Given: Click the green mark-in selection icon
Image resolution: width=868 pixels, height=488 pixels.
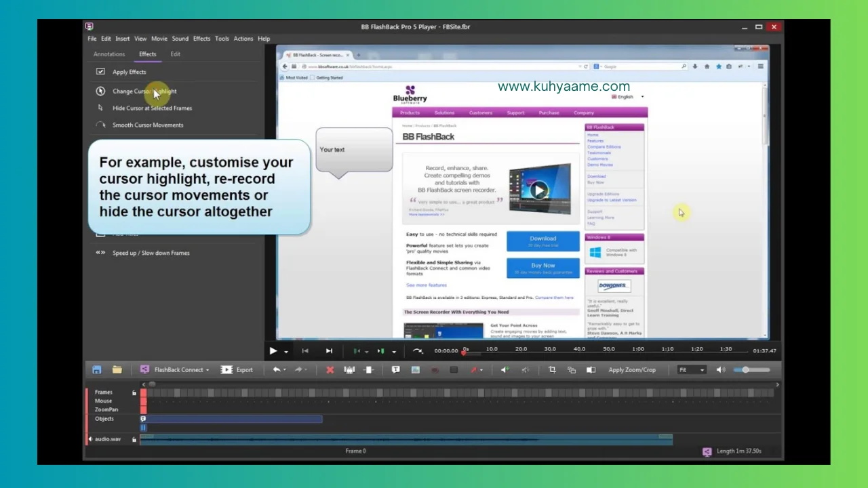Looking at the screenshot, I should 357,350.
